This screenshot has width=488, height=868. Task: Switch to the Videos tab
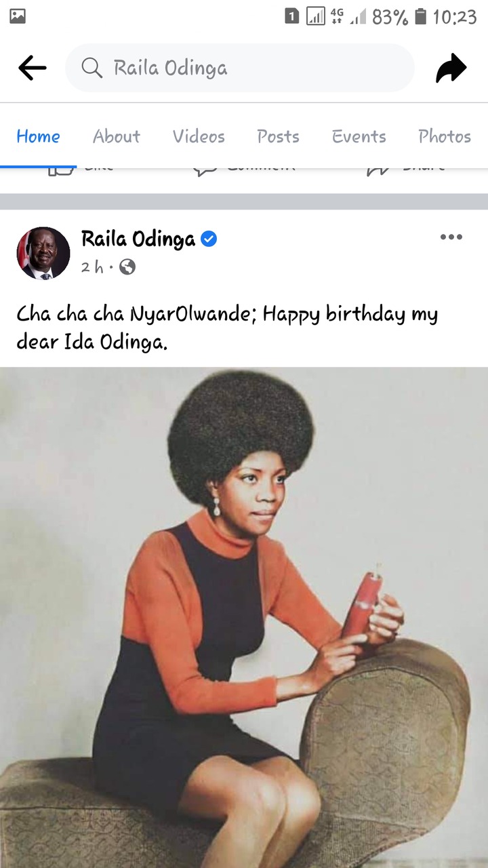point(199,136)
